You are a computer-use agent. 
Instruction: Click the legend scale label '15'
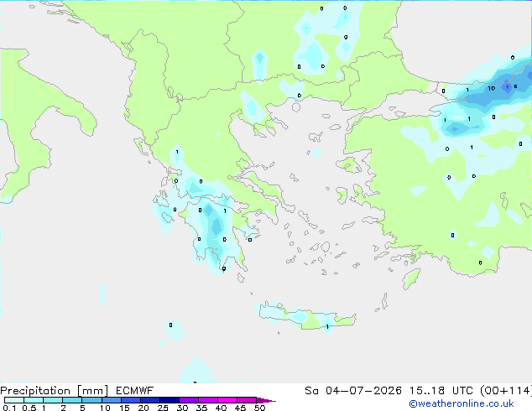pos(124,408)
